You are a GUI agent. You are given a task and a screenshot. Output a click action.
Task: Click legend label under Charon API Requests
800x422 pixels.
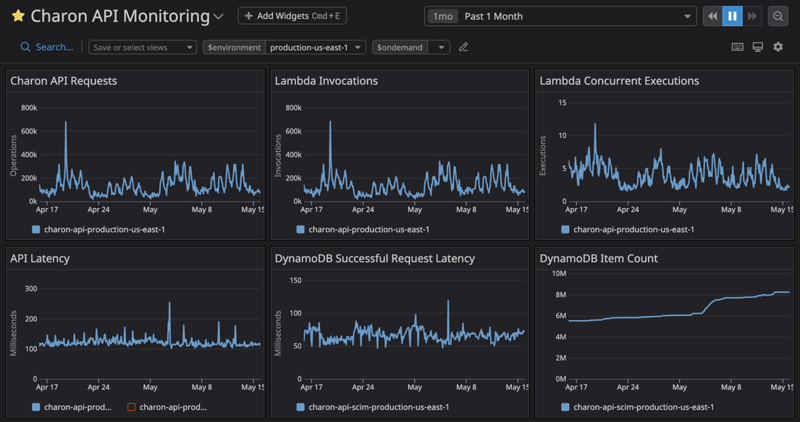click(x=105, y=230)
